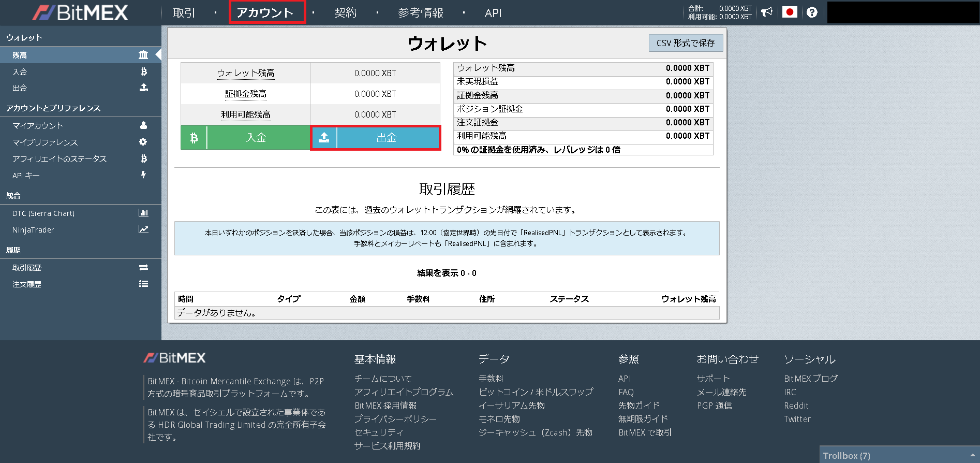Open NinjaTrader integration link

[81, 229]
